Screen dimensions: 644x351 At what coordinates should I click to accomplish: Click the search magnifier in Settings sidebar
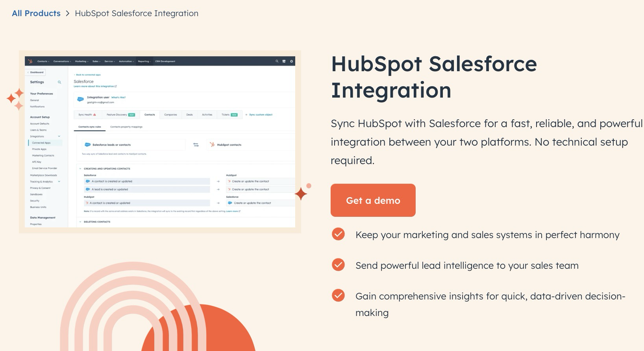tap(59, 82)
